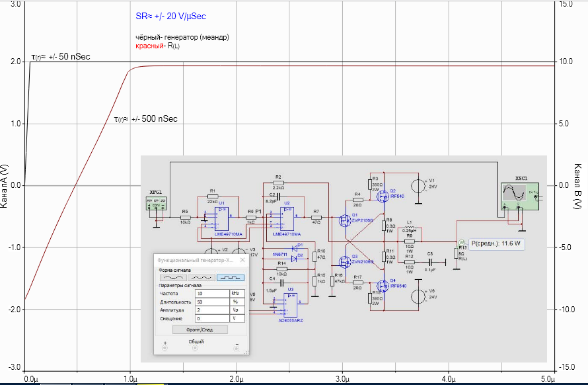Close the function generator dialog
This screenshot has width=588, height=385.
(242, 260)
